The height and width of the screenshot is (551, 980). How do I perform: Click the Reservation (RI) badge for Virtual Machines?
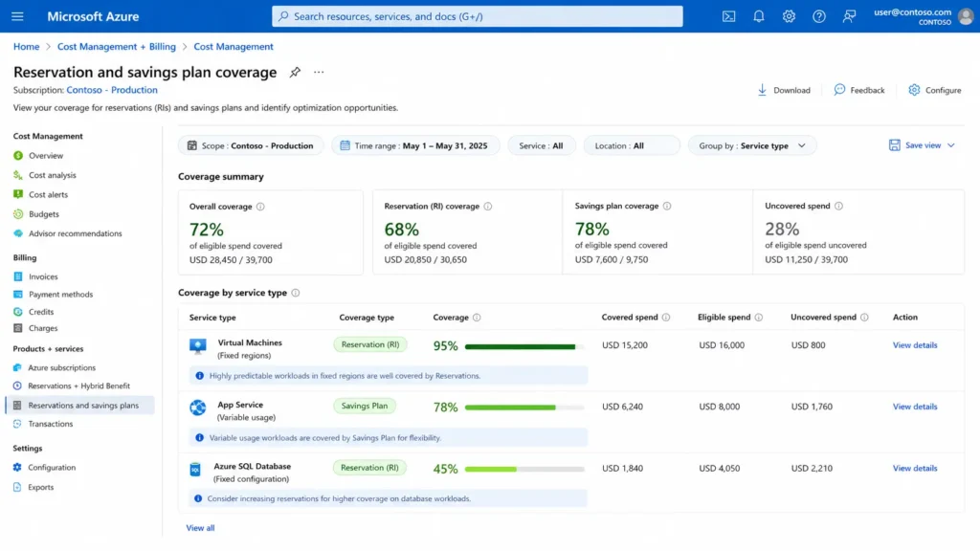coord(370,344)
